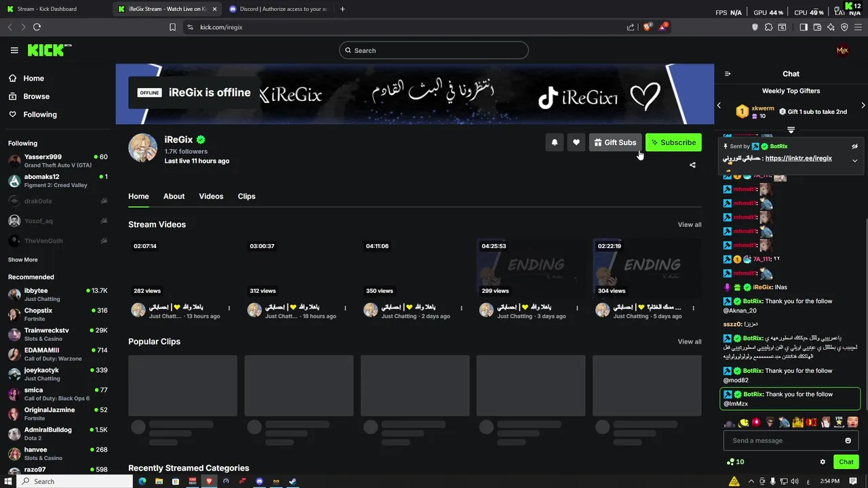Open options for the 13 hours ago video

[229, 308]
